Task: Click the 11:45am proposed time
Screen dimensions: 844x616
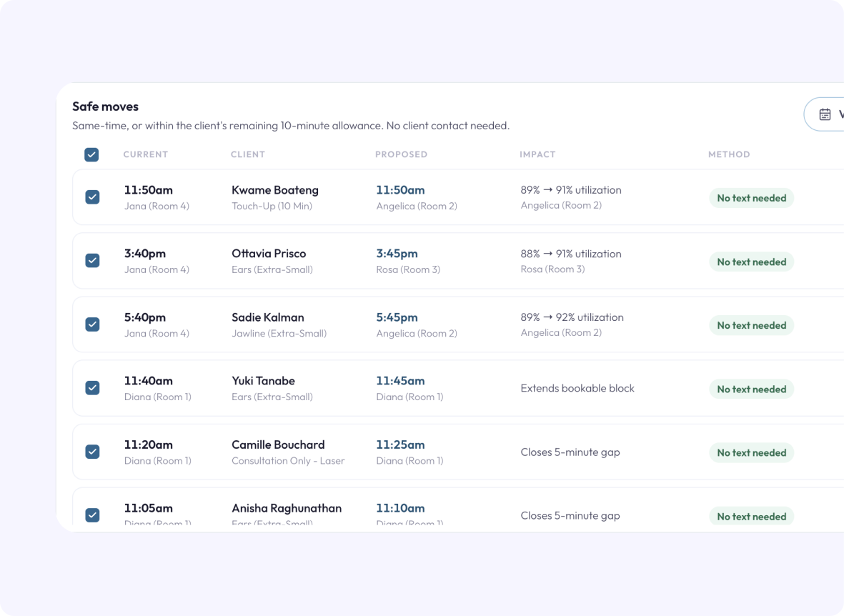Action: 400,381
